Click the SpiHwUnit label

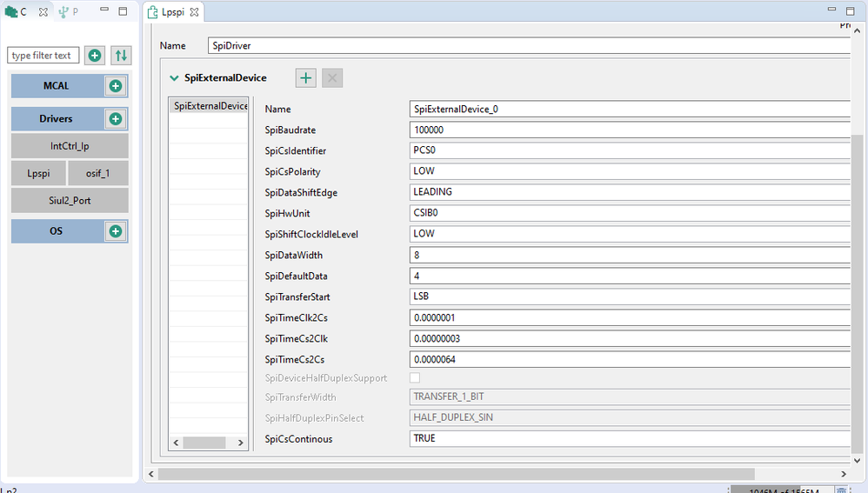click(x=287, y=214)
